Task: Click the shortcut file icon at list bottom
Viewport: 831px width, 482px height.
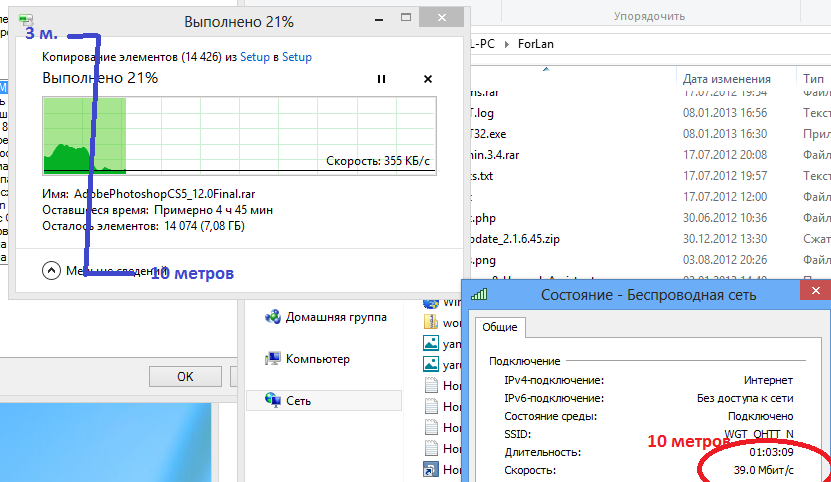Action: coord(431,469)
